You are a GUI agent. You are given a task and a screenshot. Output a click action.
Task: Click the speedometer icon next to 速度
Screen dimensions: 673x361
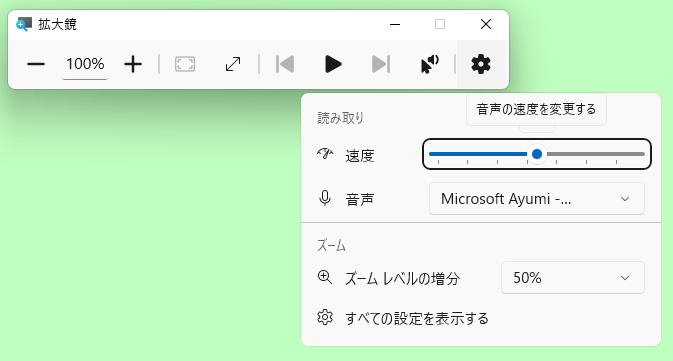325,154
